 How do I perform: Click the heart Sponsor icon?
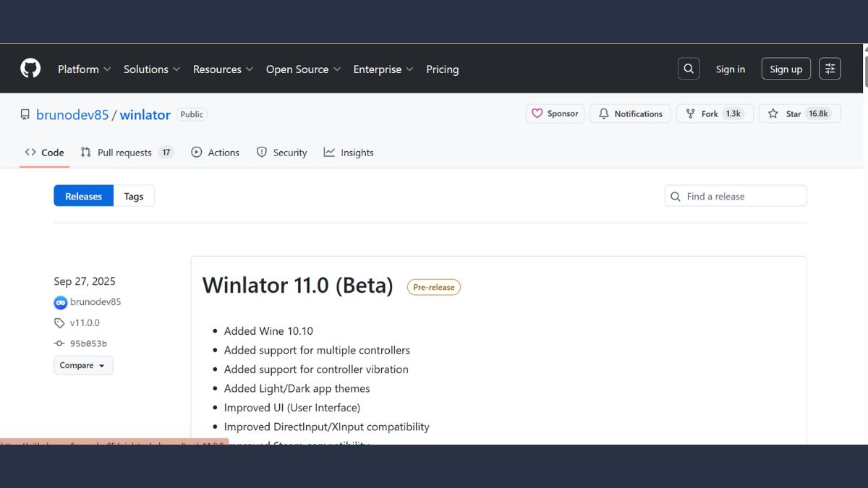(537, 114)
